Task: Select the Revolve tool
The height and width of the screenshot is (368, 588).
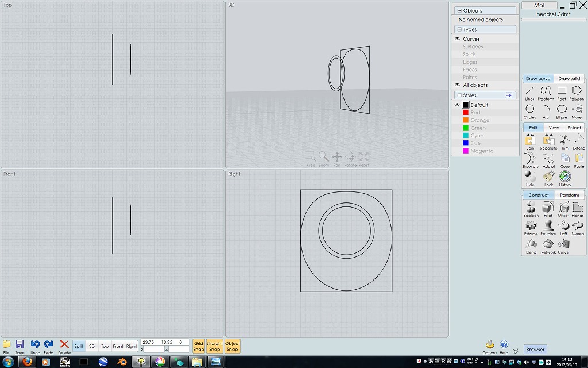Action: pyautogui.click(x=548, y=228)
